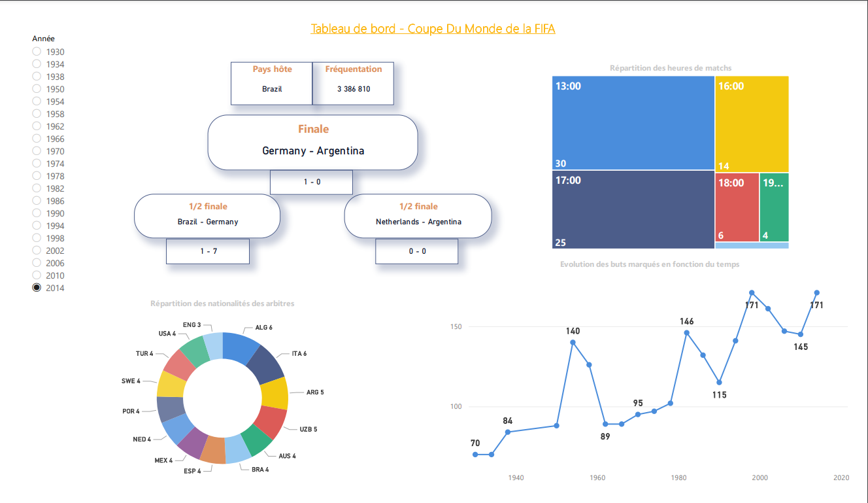Click the line chart point labeled 115

click(x=719, y=382)
